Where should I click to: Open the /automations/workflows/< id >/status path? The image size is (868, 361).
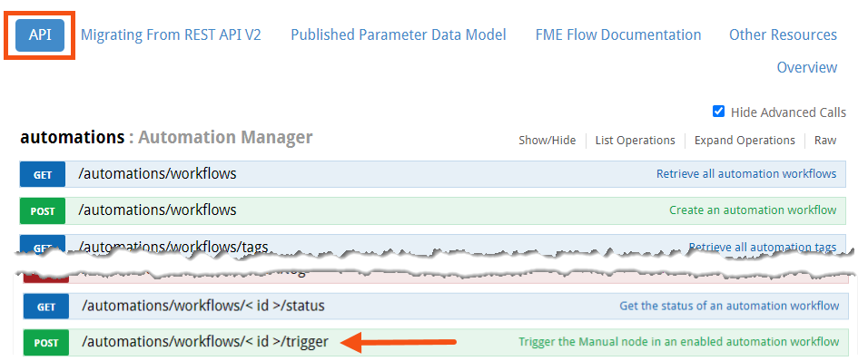tap(203, 306)
